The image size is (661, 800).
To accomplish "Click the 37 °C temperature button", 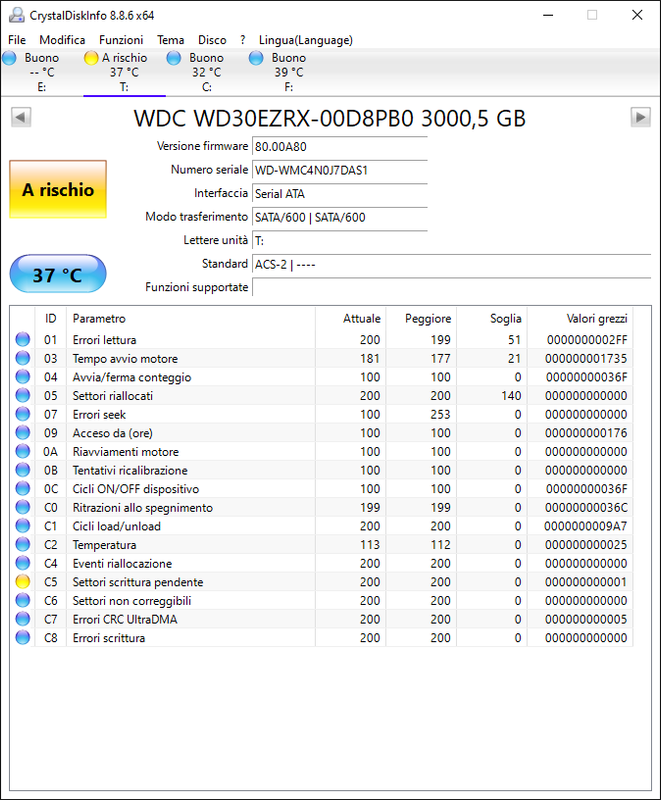I will (58, 274).
